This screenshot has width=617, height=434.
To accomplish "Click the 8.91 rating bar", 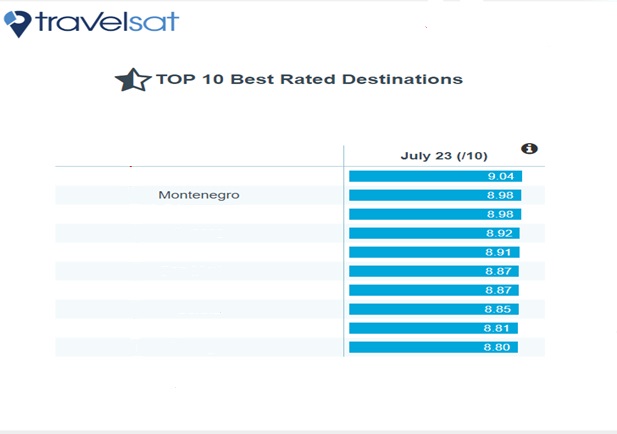I will (434, 252).
